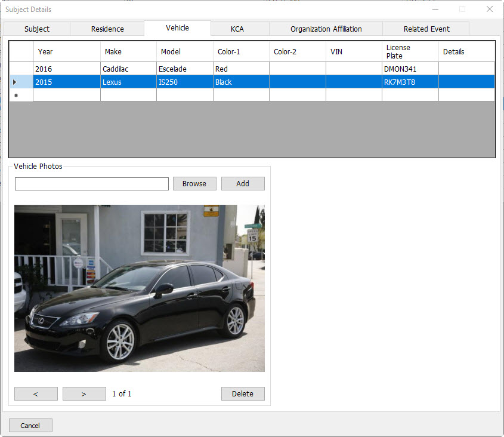
Task: Select the DMON341 license plate cell
Action: point(410,69)
